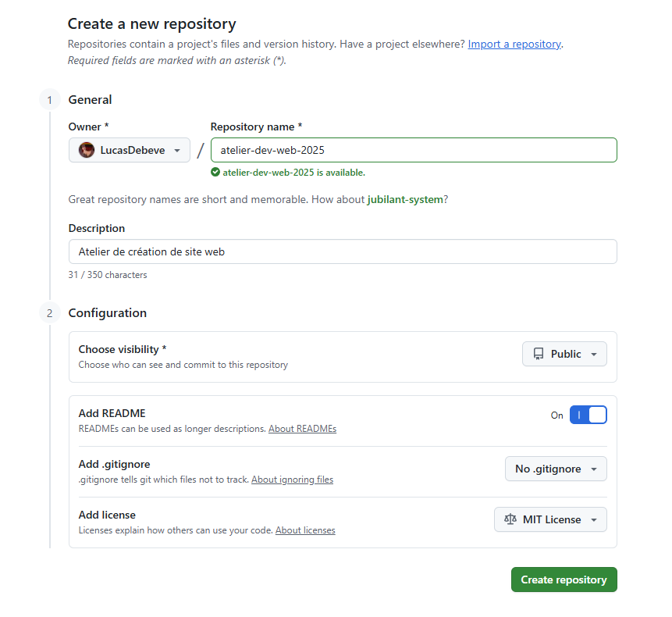Open the No .gitignore dropdown
Viewport: 672px width, 617px height.
click(x=556, y=469)
